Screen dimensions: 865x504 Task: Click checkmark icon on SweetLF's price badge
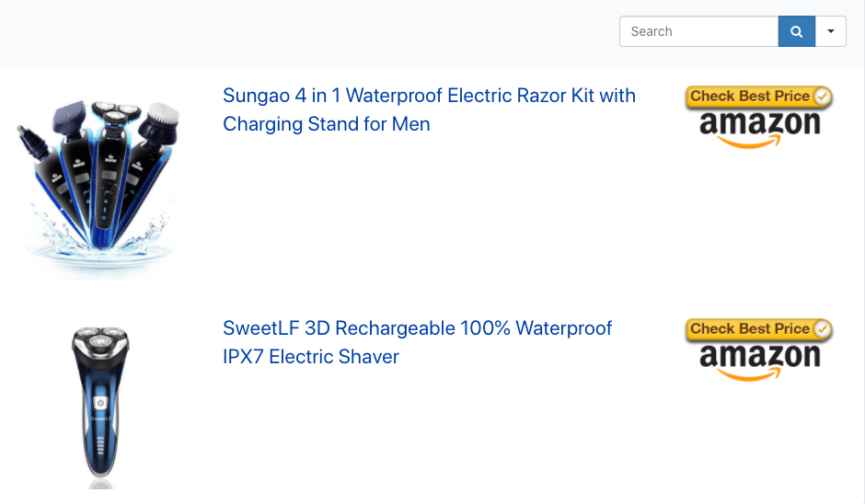click(x=823, y=328)
